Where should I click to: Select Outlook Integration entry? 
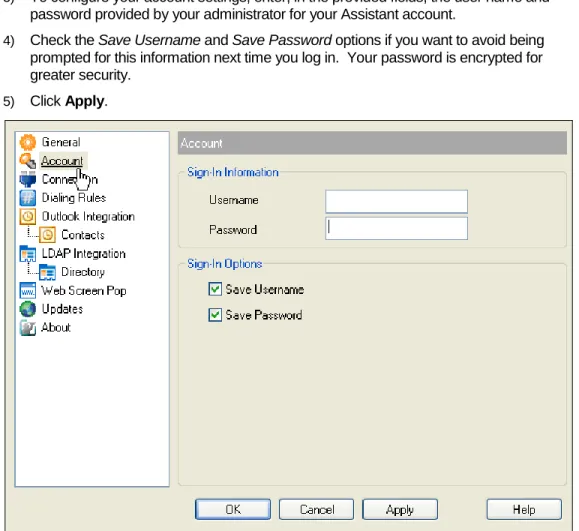click(x=88, y=216)
